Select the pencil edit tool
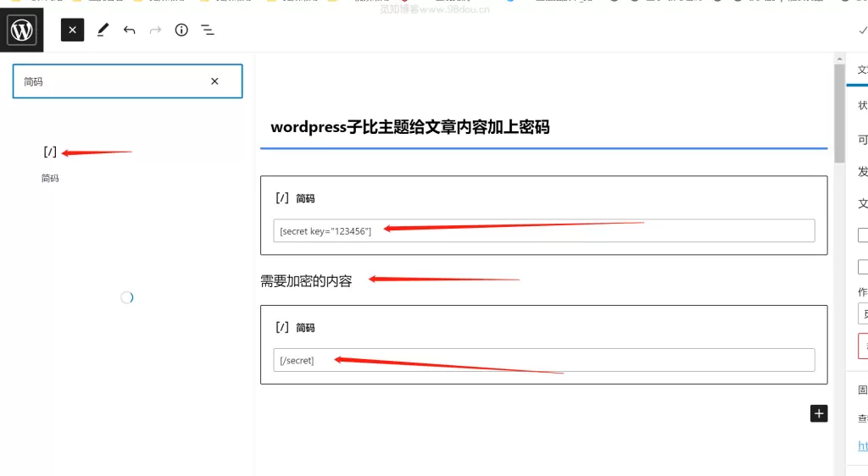This screenshot has width=868, height=476. (x=103, y=30)
